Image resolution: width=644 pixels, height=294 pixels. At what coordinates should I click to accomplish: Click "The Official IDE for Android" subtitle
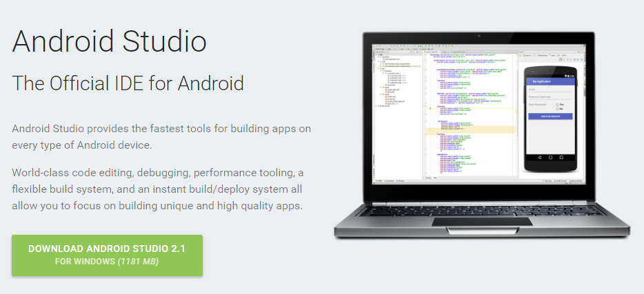[x=128, y=83]
